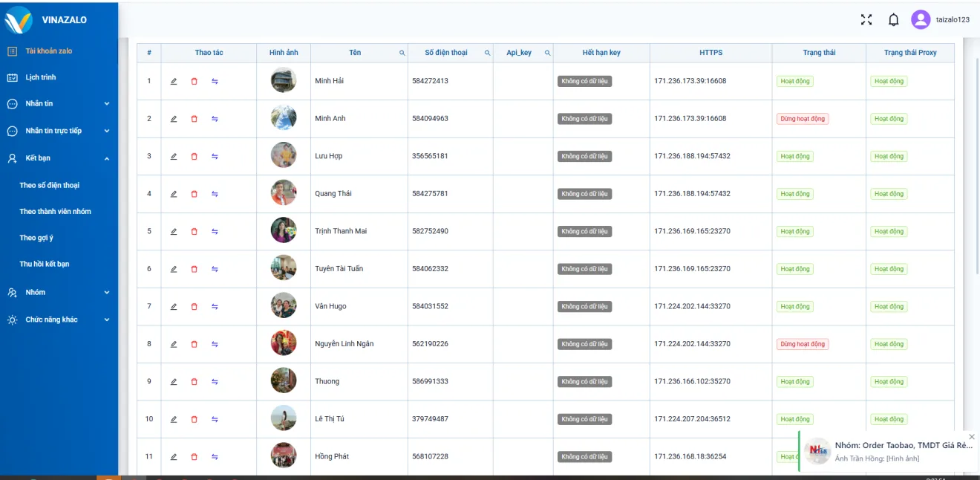This screenshot has height=480, width=980.
Task: Click the search icon in Tên column
Action: tap(402, 53)
